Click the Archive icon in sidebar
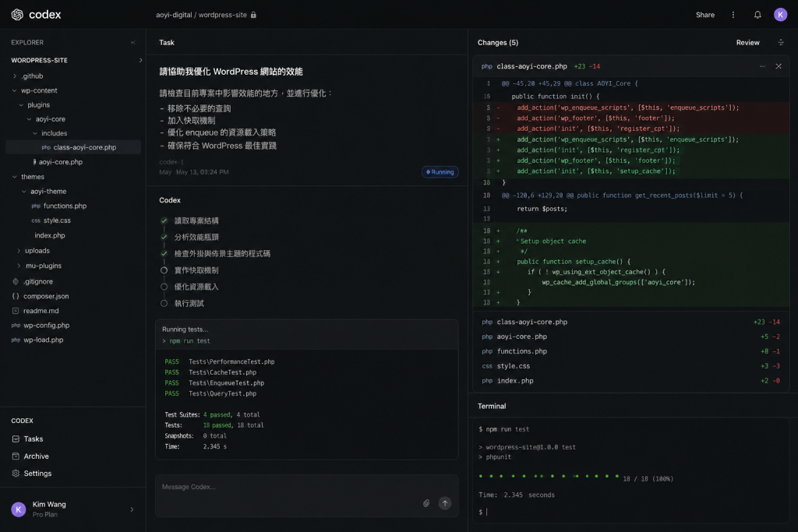The height and width of the screenshot is (532, 798). click(16, 456)
